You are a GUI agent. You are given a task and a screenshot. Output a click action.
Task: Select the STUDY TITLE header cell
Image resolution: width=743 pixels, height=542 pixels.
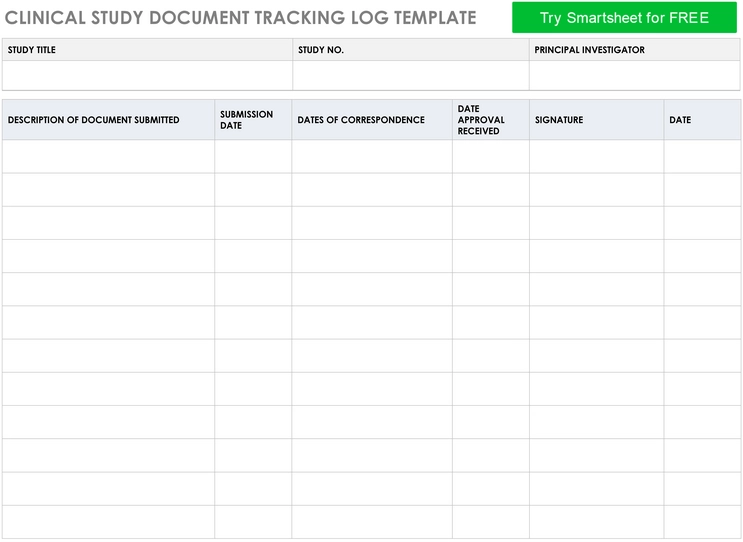(x=147, y=50)
